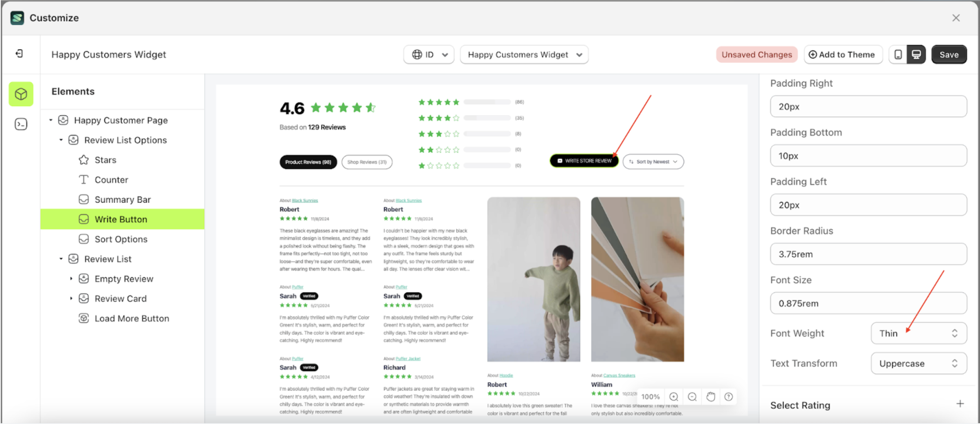Image resolution: width=980 pixels, height=424 pixels.
Task: Switch to the Shop Reviews (31) tab
Action: (367, 162)
